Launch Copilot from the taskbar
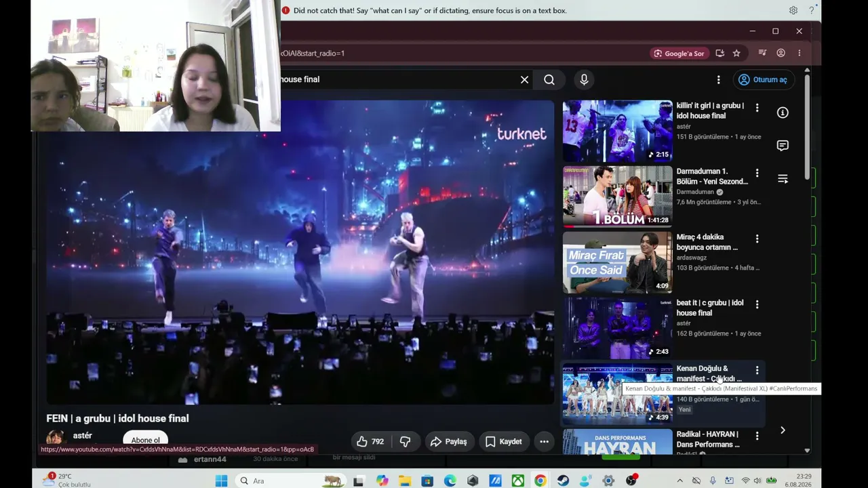 pyautogui.click(x=382, y=481)
